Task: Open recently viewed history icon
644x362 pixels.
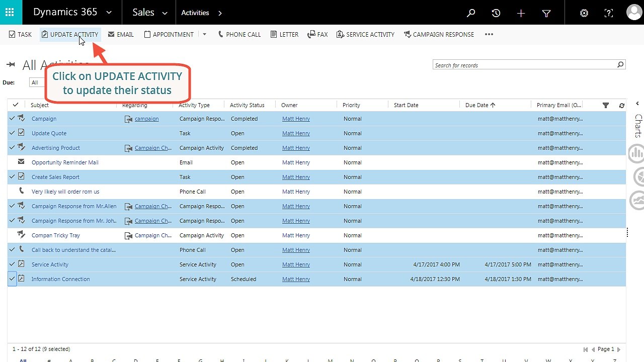Action: [x=496, y=13]
